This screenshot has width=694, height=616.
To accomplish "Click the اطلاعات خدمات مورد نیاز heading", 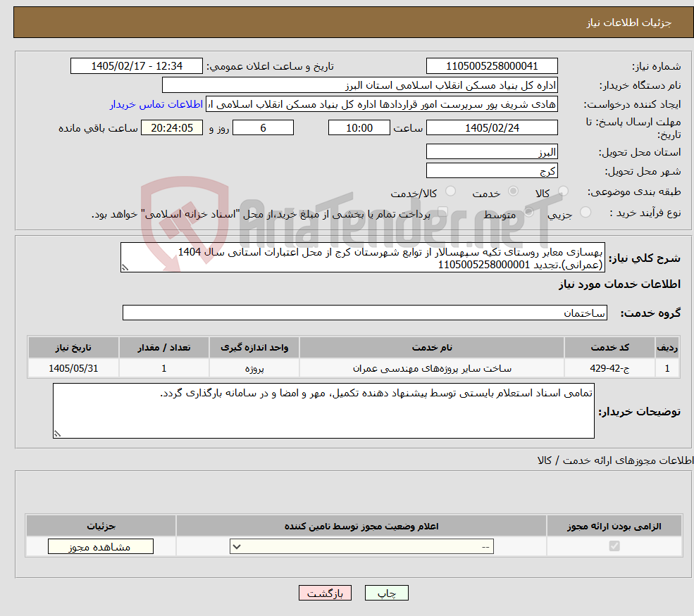I will coord(619,284).
